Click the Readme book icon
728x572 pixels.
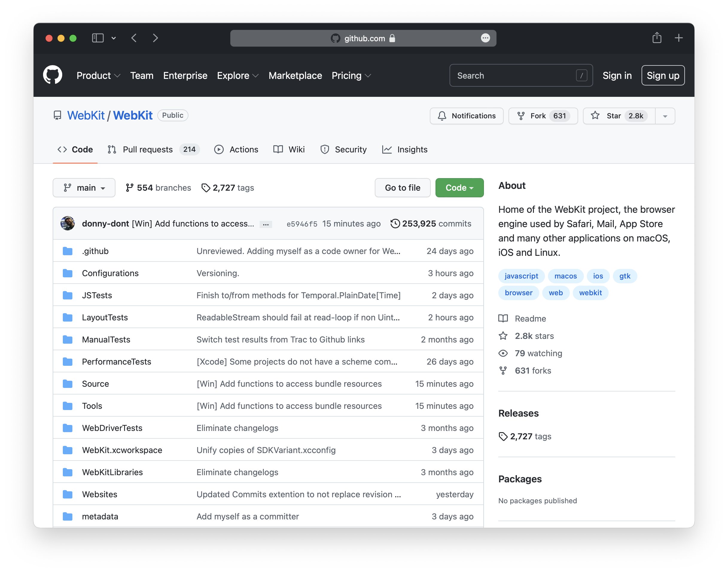(x=503, y=319)
